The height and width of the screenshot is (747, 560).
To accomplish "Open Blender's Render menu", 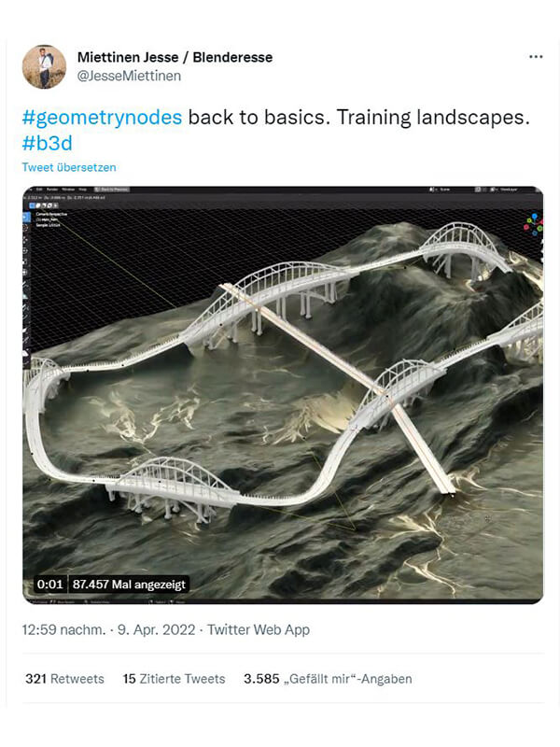I will click(52, 190).
